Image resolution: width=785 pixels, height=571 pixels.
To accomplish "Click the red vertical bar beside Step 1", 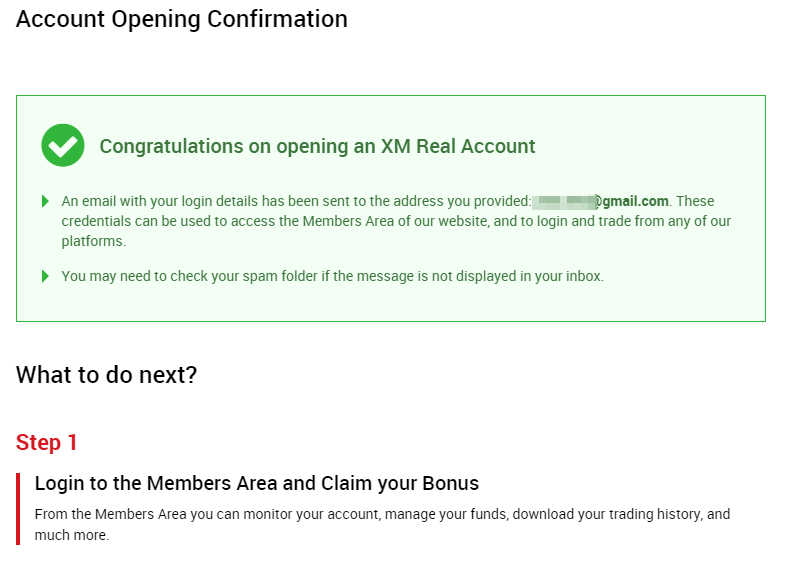I will tap(18, 508).
